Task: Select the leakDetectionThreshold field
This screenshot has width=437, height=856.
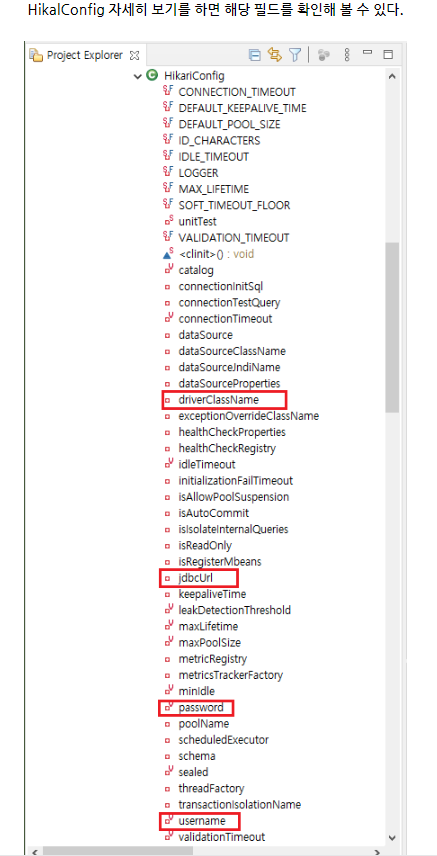Action: pyautogui.click(x=234, y=610)
